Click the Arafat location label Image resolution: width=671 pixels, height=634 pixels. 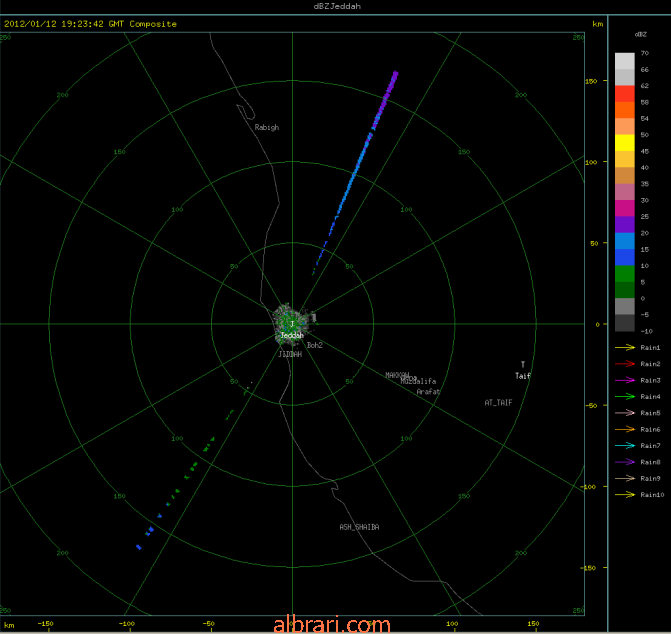[x=428, y=391]
